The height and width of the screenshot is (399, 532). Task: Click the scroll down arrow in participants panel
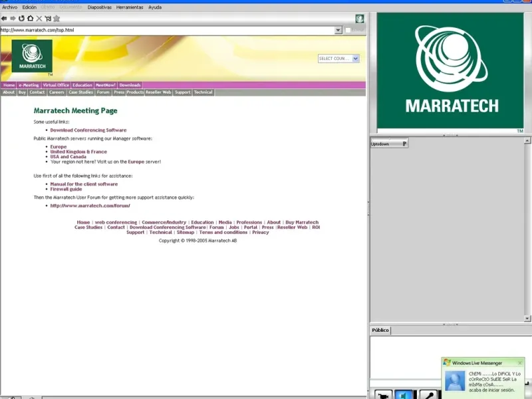527,319
